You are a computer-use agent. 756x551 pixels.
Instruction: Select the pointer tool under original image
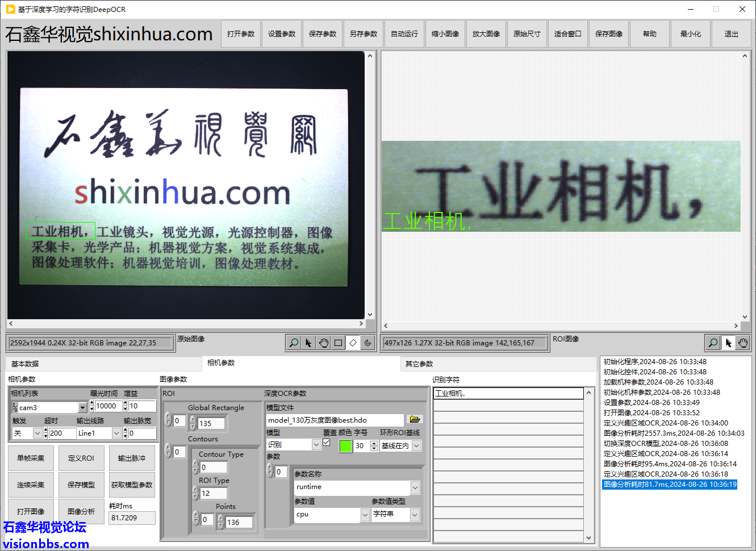[x=308, y=343]
